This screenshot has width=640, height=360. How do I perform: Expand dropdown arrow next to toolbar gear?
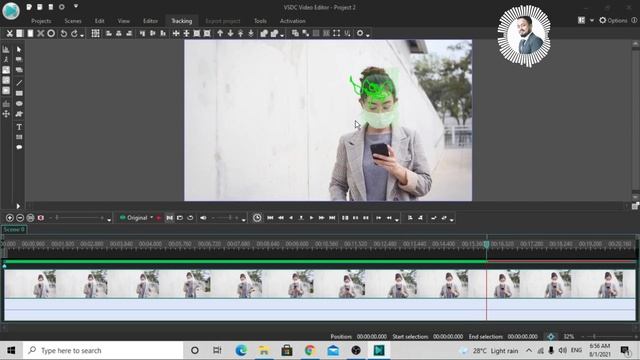tap(368, 36)
